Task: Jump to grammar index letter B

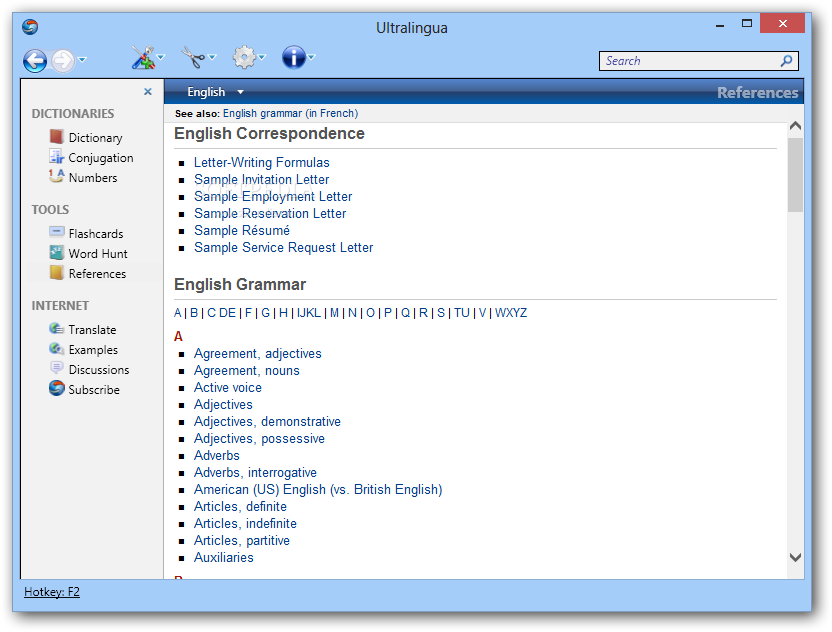Action: [194, 313]
